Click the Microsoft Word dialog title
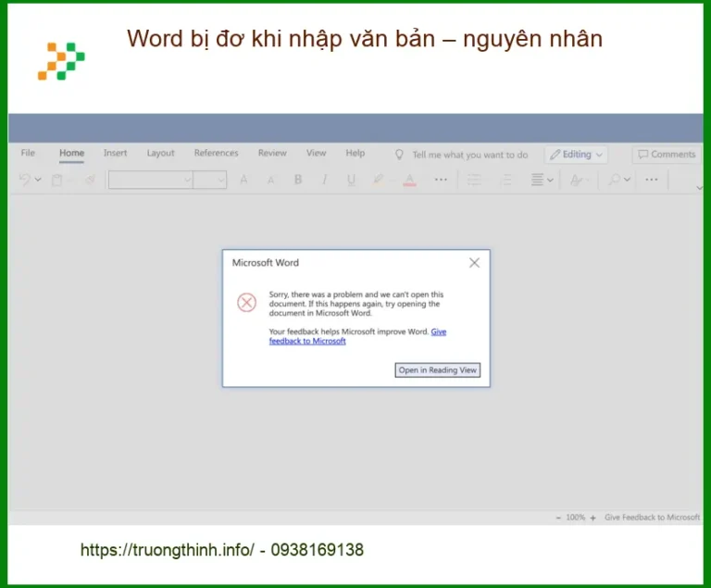This screenshot has width=711, height=588. [266, 263]
